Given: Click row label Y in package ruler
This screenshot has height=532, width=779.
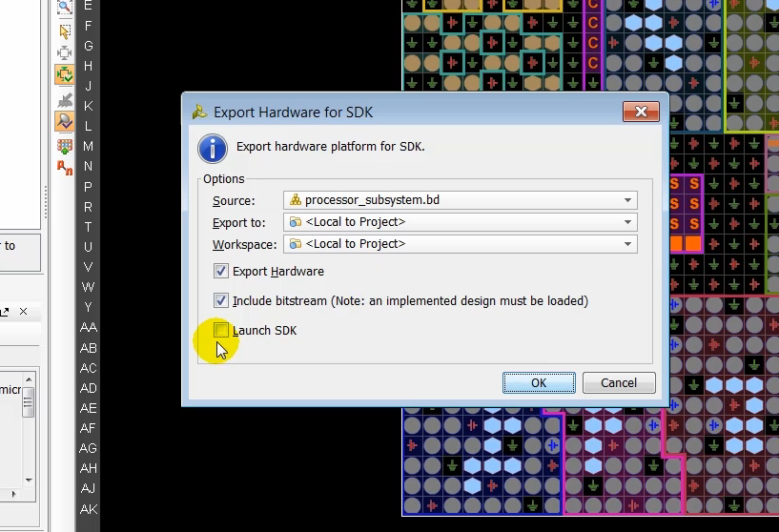Looking at the screenshot, I should 89,308.
